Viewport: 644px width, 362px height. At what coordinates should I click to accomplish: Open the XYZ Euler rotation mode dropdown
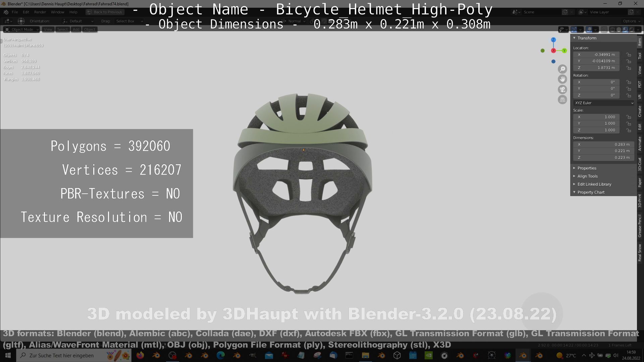(604, 103)
